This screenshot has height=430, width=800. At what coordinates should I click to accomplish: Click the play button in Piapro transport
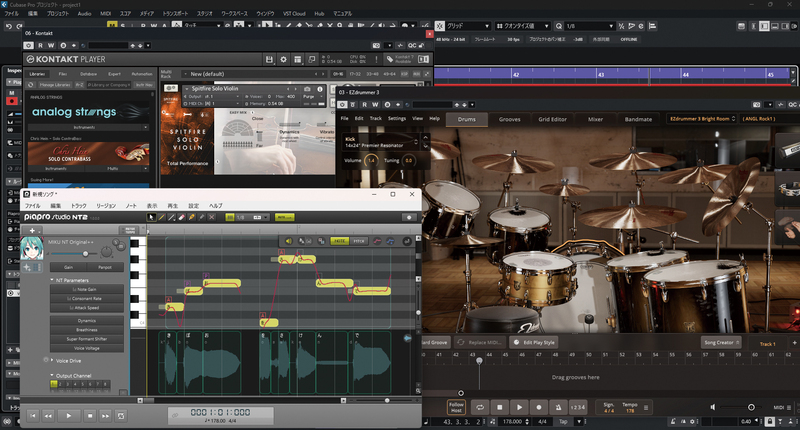(69, 416)
